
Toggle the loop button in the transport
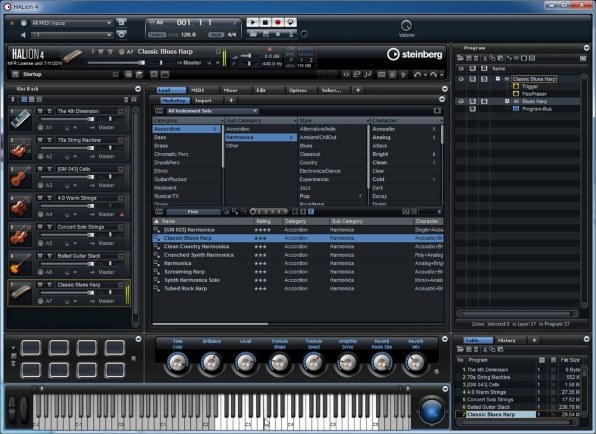(x=291, y=22)
